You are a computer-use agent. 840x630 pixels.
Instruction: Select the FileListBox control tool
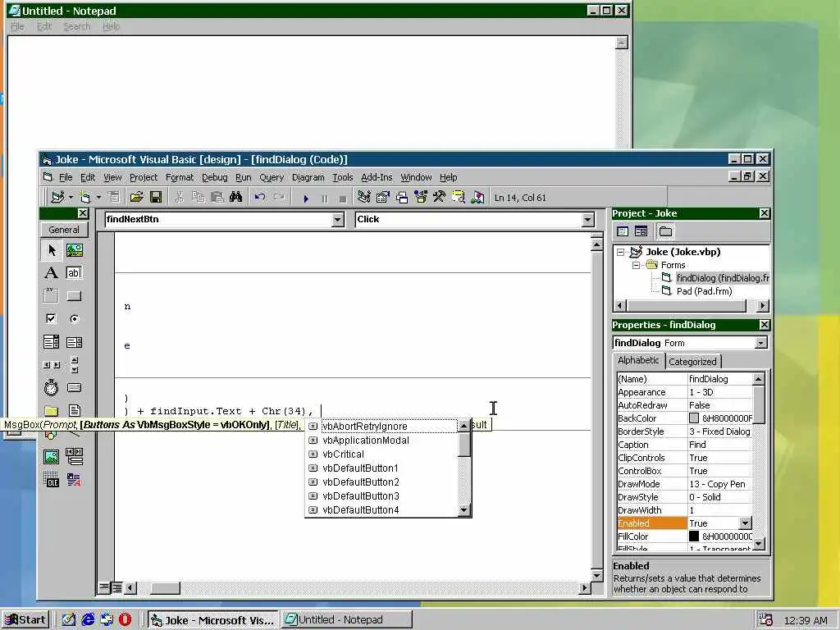coord(75,410)
